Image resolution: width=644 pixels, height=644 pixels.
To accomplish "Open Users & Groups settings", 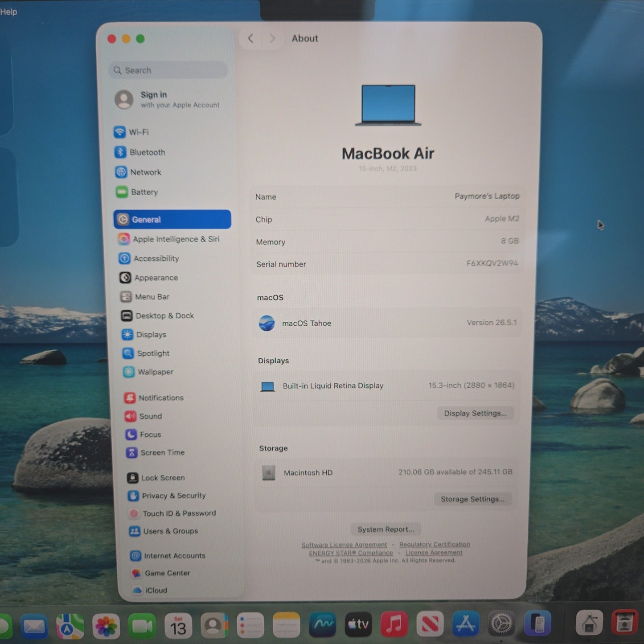I will [164, 531].
